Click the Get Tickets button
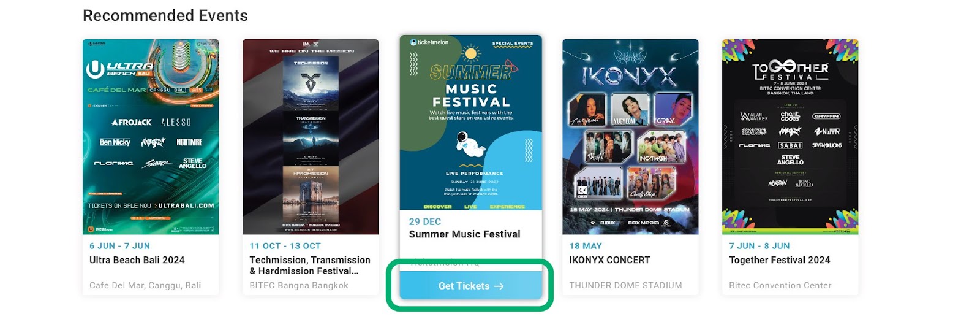The height and width of the screenshot is (330, 980). click(470, 286)
